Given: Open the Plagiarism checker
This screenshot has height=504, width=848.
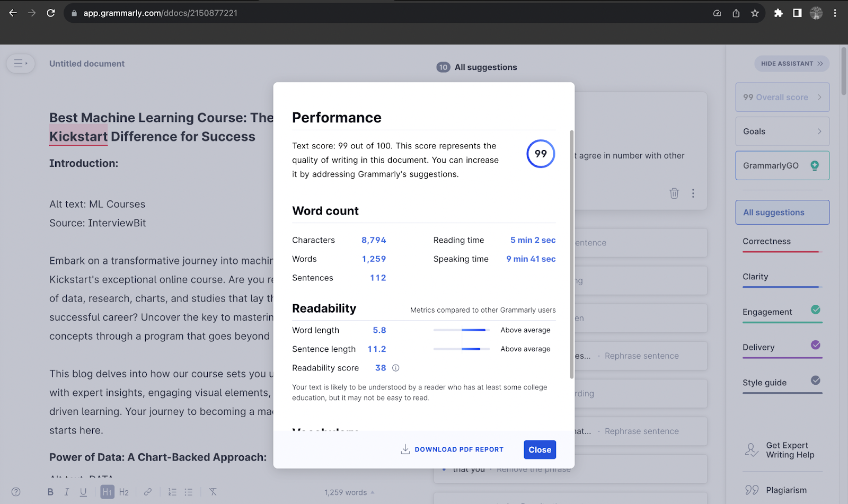Looking at the screenshot, I should click(776, 490).
